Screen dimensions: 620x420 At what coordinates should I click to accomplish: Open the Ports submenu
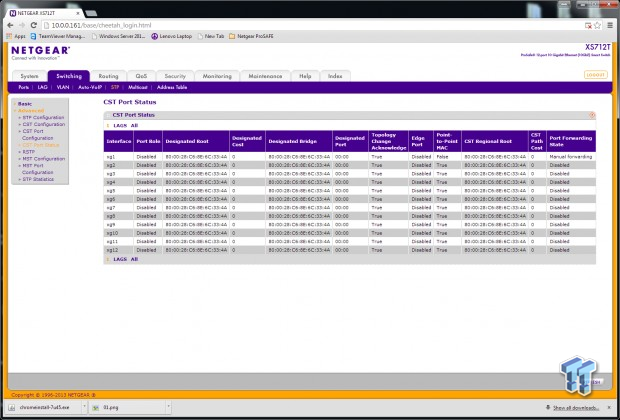click(24, 87)
